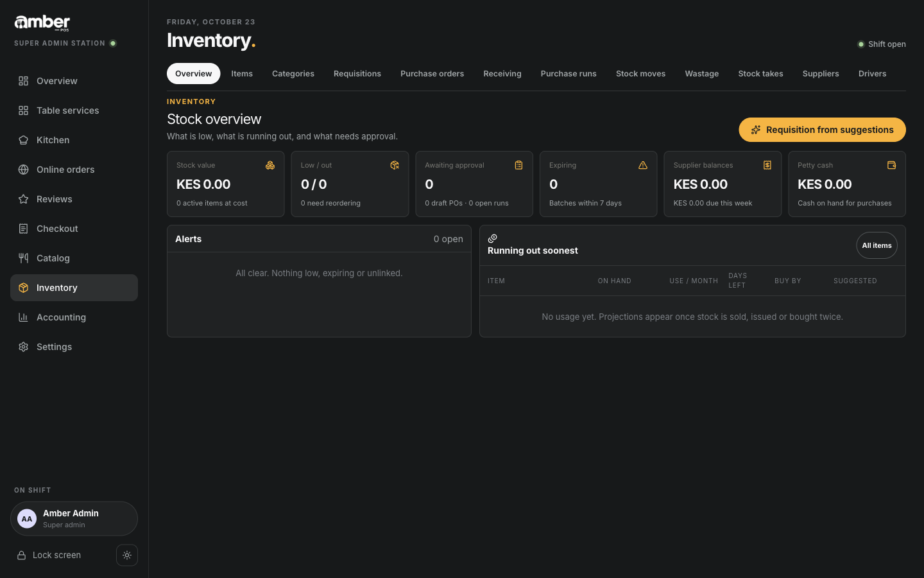This screenshot has width=924, height=578.
Task: Switch to the Purchase runs tab
Action: click(569, 74)
